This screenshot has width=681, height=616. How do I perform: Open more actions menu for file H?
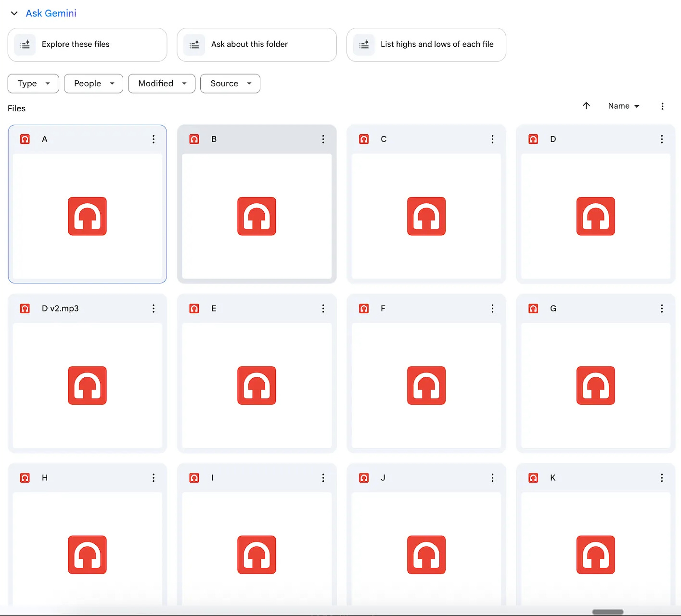pyautogui.click(x=154, y=478)
